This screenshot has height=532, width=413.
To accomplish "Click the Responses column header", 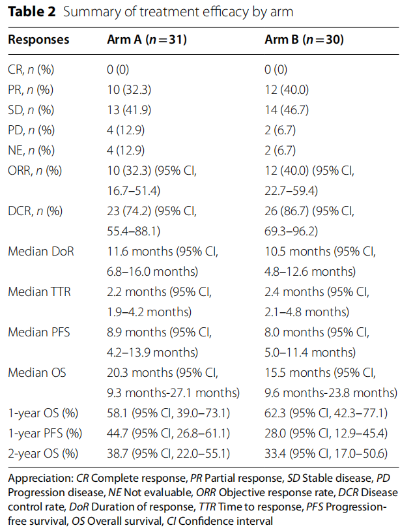I will pos(38,40).
